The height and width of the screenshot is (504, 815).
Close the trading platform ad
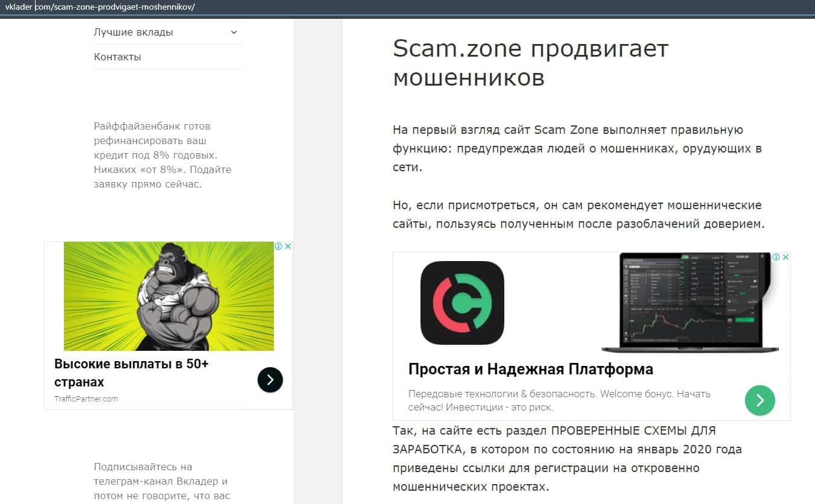(x=785, y=257)
